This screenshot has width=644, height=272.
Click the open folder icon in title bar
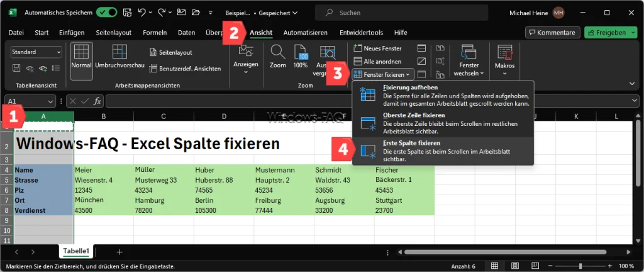click(196, 13)
